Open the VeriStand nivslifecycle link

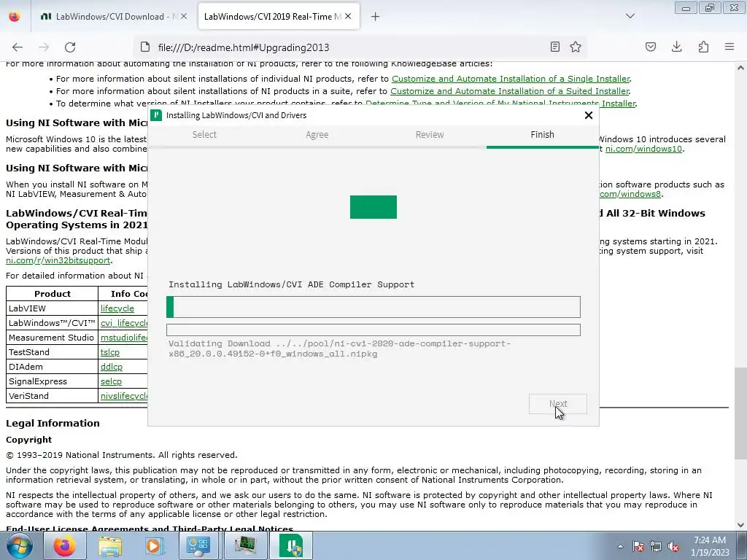tap(124, 396)
